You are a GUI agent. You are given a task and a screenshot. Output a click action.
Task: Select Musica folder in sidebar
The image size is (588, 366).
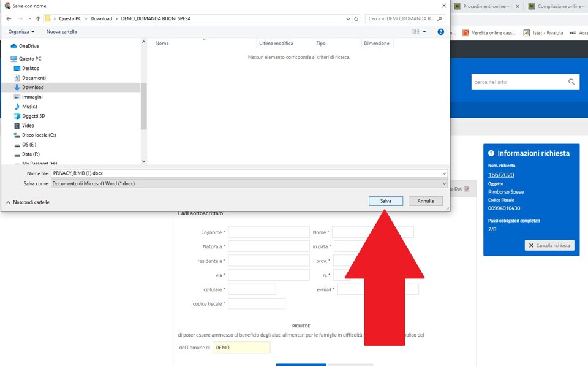(29, 106)
